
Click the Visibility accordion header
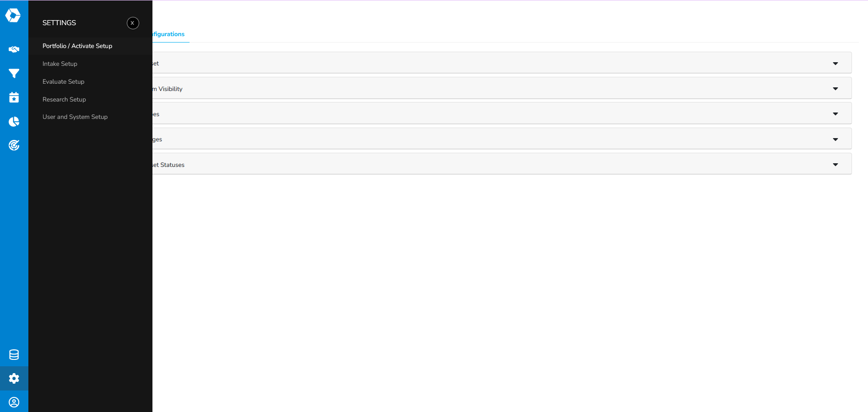tap(458, 89)
